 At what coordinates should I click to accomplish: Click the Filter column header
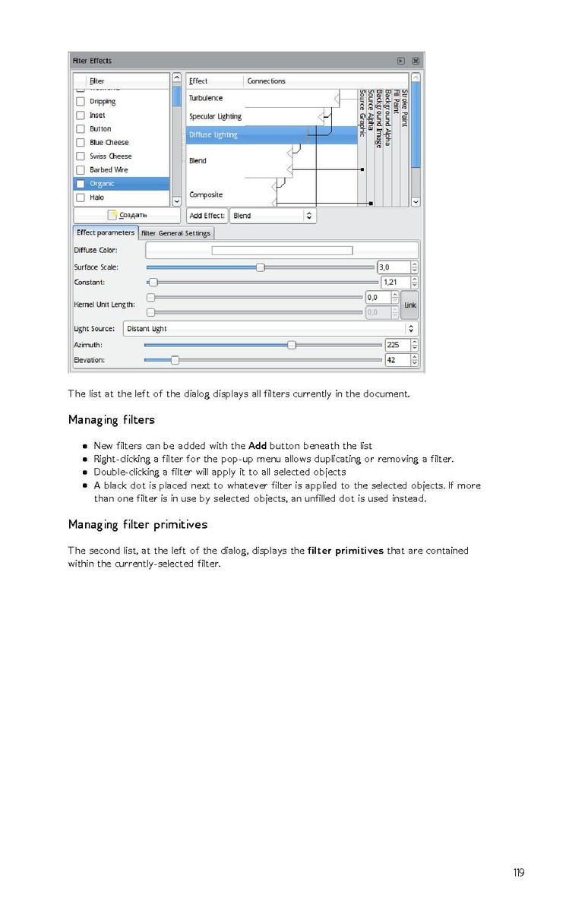pyautogui.click(x=122, y=81)
